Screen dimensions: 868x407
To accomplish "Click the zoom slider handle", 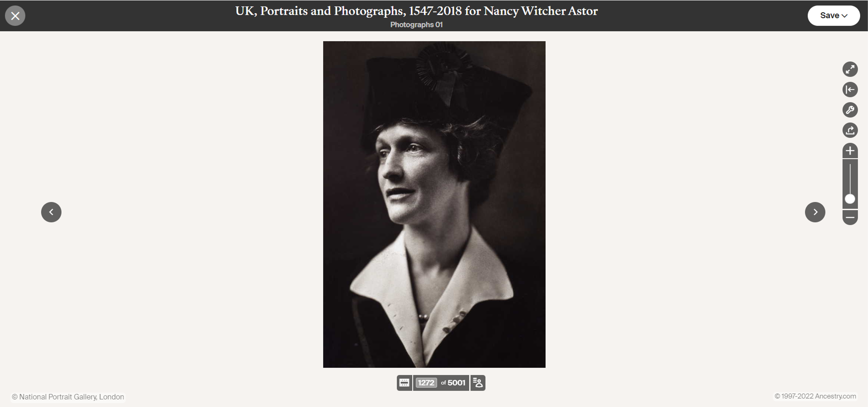I will (850, 199).
